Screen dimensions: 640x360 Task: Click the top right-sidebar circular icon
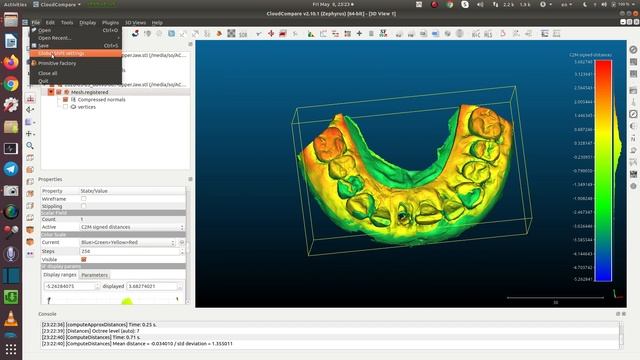[x=633, y=49]
